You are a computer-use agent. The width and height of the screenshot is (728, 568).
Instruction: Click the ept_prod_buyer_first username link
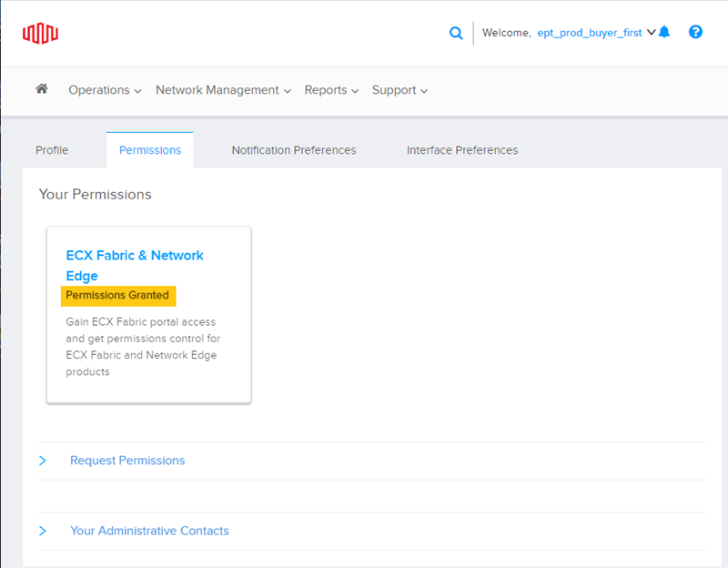click(x=590, y=33)
